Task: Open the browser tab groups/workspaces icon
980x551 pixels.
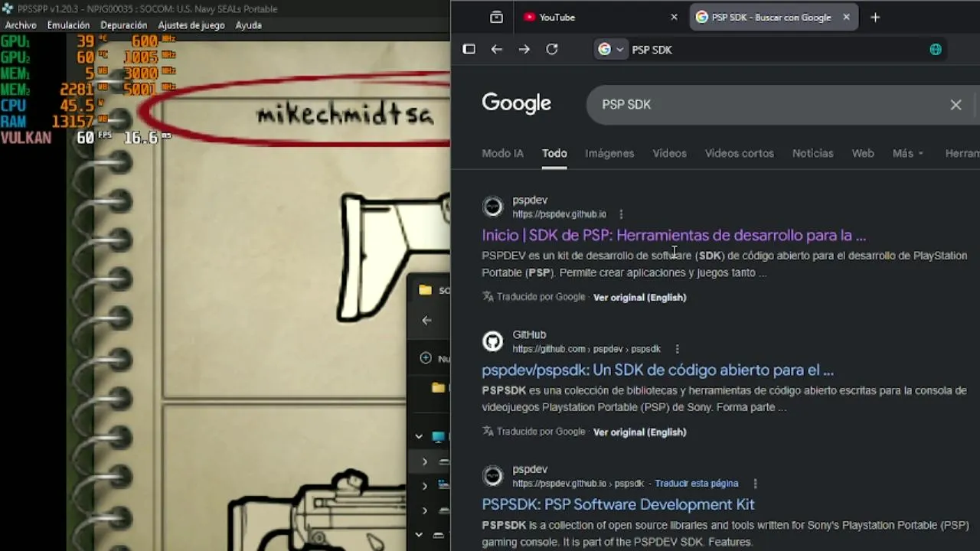Action: click(496, 17)
